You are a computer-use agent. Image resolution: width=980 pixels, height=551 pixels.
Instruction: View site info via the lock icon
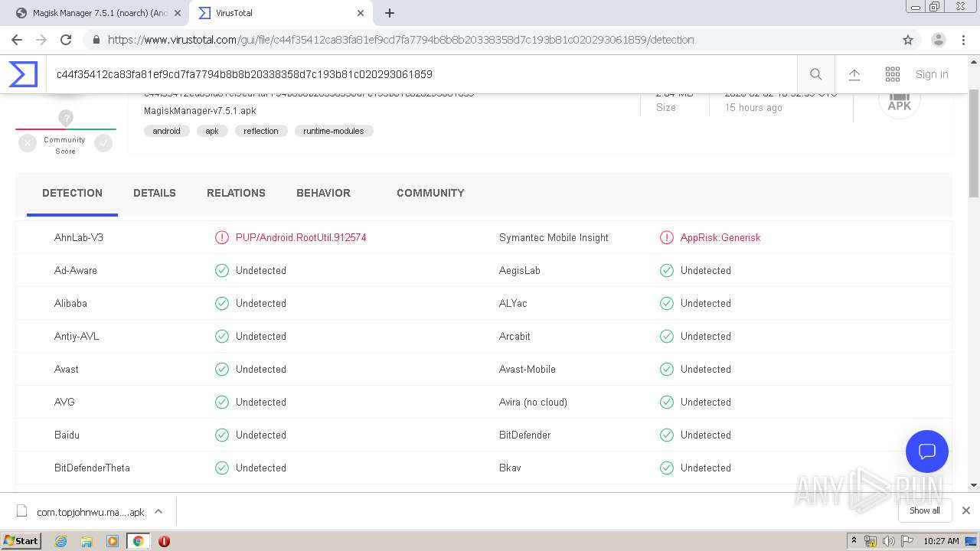pyautogui.click(x=96, y=40)
